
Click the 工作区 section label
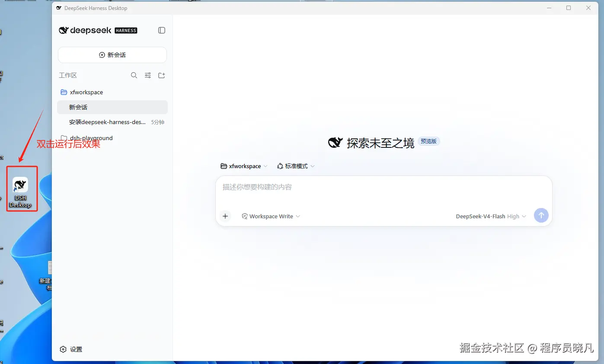(x=68, y=75)
